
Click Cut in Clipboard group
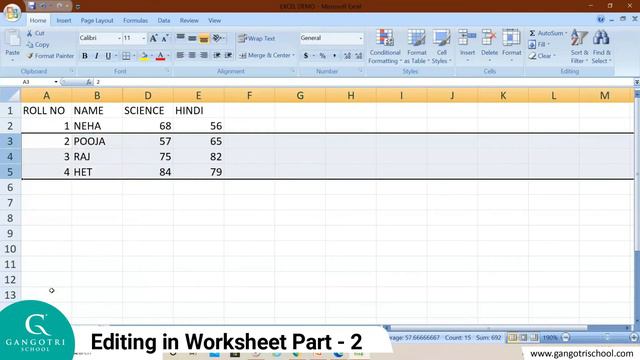[36, 33]
